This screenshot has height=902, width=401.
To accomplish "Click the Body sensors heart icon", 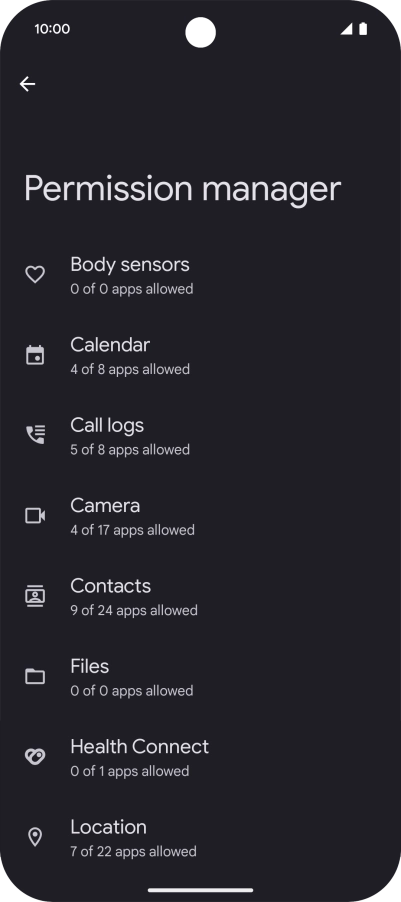I will 35,274.
